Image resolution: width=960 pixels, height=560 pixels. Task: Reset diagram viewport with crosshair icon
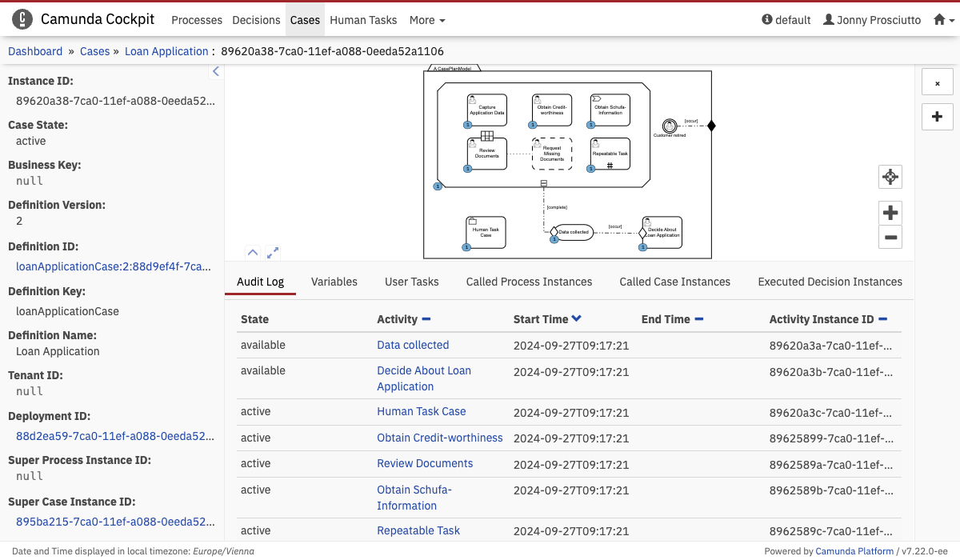[x=890, y=177]
